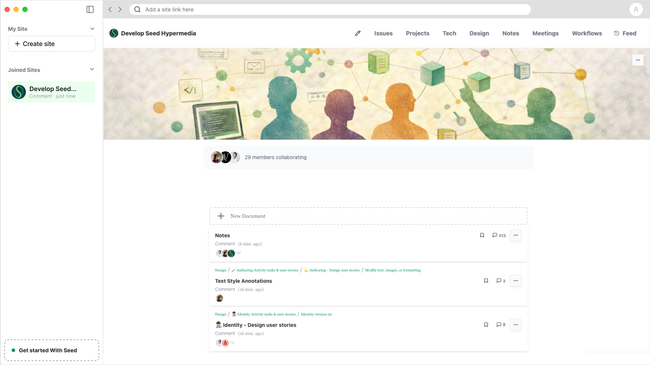Open comments on the Notes document
650x365 pixels.
499,235
